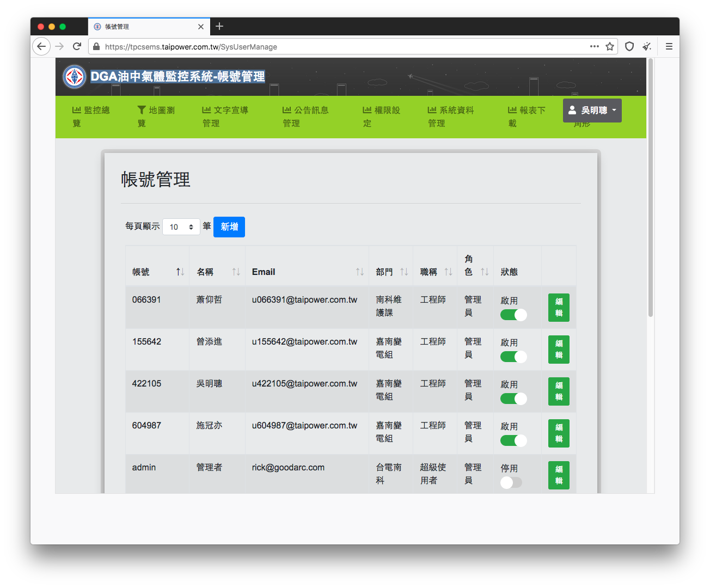Open 文字宣導管理 menu item

pos(225,117)
